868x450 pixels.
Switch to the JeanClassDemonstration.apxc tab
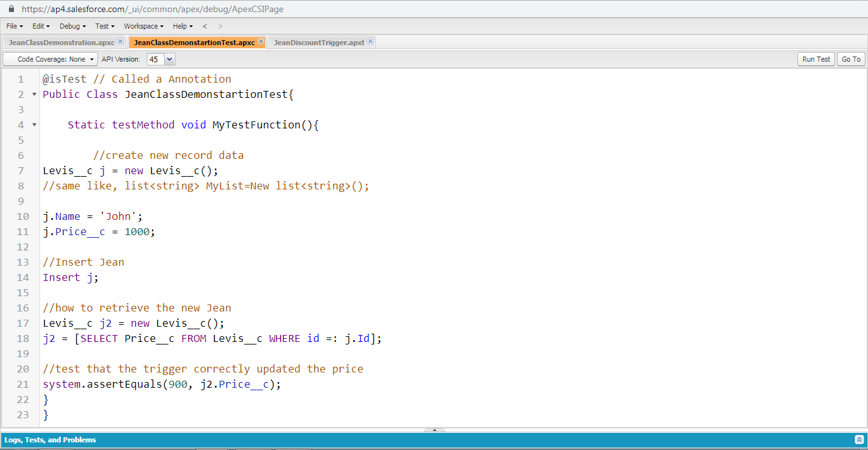click(x=61, y=43)
